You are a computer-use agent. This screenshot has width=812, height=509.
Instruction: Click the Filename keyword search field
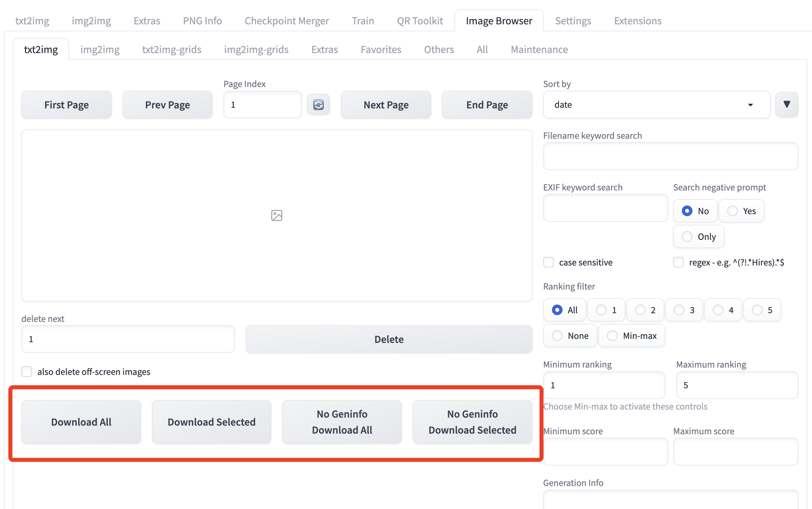coord(670,156)
